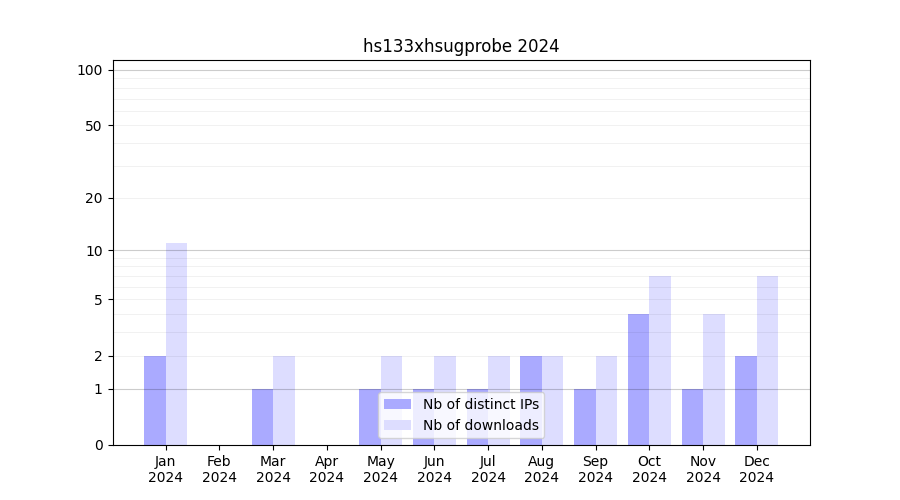Click the January downloads bar

(x=177, y=344)
